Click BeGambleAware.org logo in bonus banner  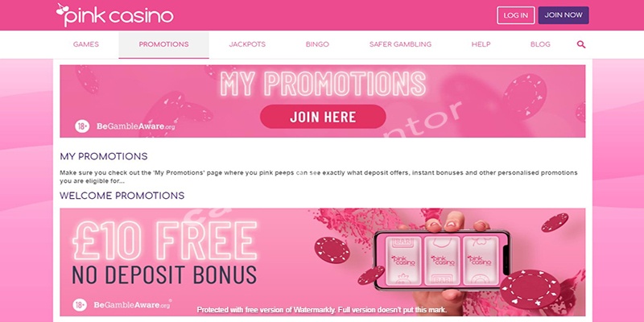[x=133, y=305]
